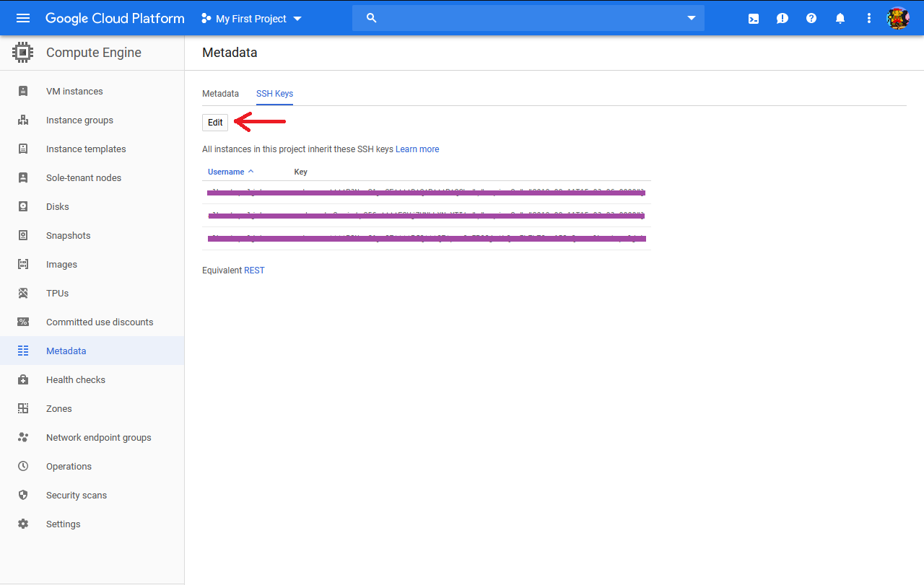Open Network endpoint groups

point(99,437)
